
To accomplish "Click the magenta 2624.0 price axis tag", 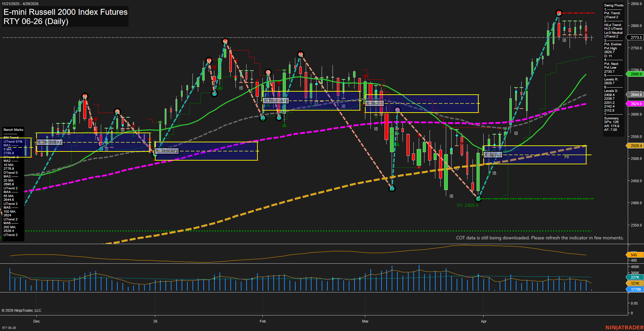I will pos(636,104).
